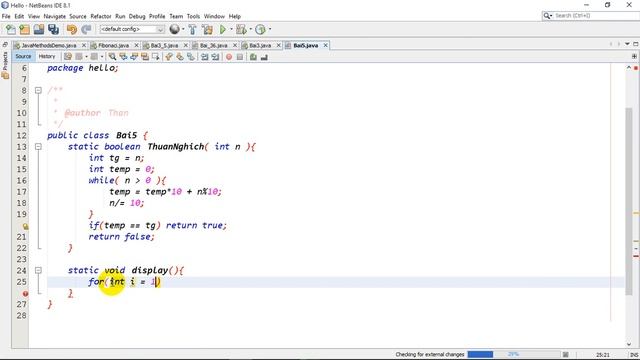Click the Next Bookmark icon
The height and width of the screenshot is (360, 640).
pyautogui.click(x=180, y=57)
